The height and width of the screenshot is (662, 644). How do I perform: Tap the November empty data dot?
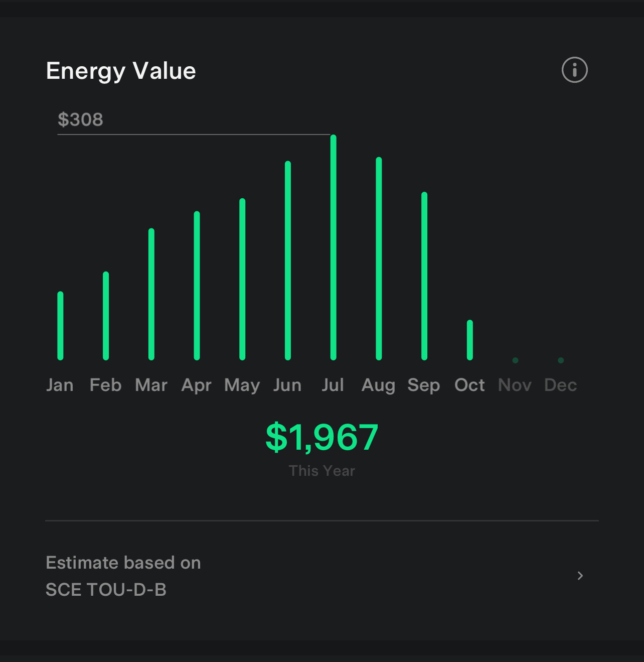515,360
